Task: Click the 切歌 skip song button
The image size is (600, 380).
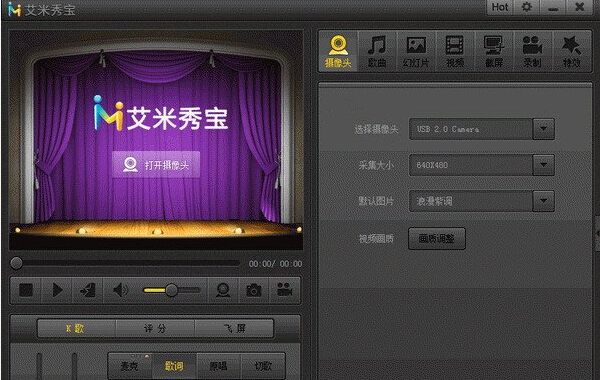Action: click(263, 366)
